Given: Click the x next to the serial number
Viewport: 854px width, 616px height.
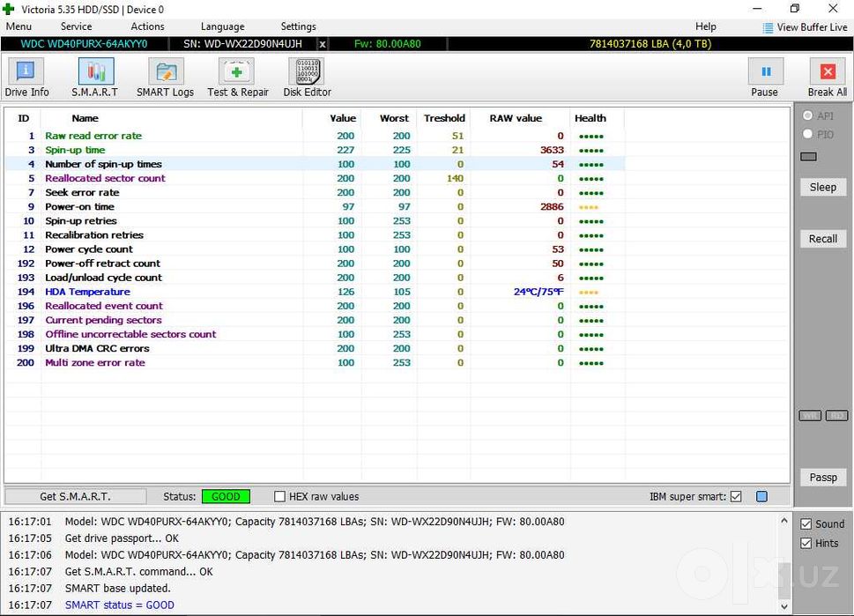Looking at the screenshot, I should [x=323, y=44].
